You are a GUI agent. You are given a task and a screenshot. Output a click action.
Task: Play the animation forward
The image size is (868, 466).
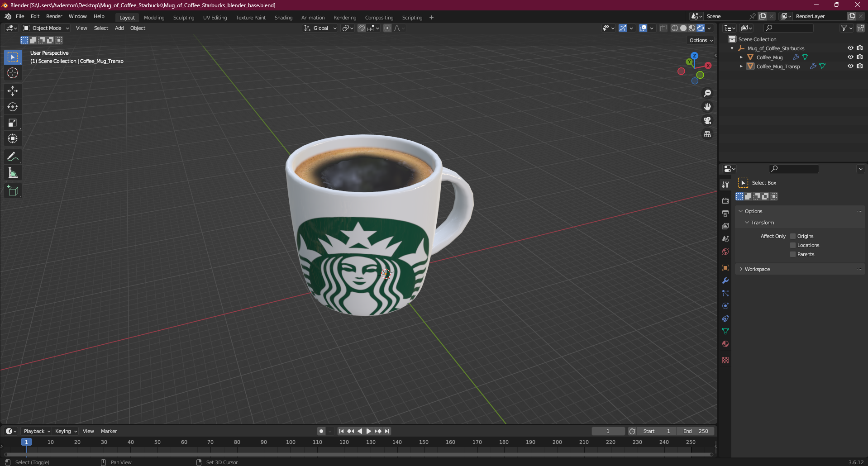[369, 431]
